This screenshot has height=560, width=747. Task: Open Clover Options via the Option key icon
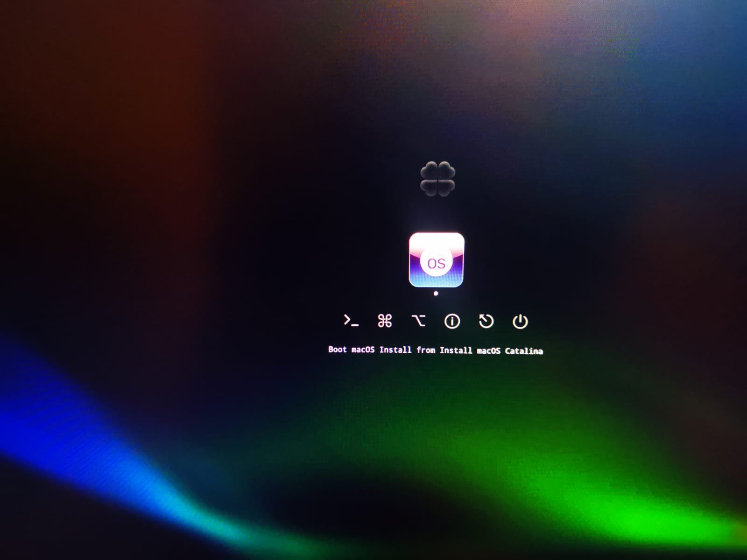418,321
